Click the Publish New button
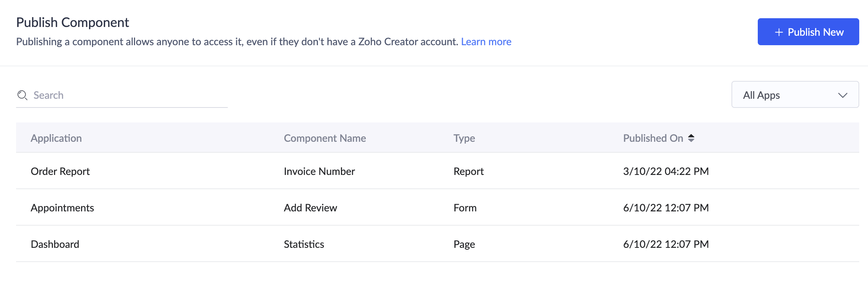 (x=808, y=32)
